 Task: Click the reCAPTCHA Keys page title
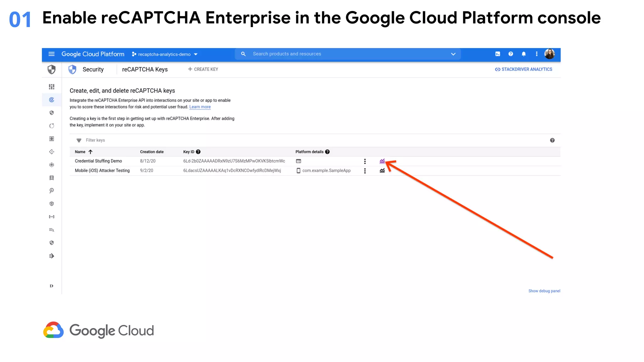click(x=145, y=69)
